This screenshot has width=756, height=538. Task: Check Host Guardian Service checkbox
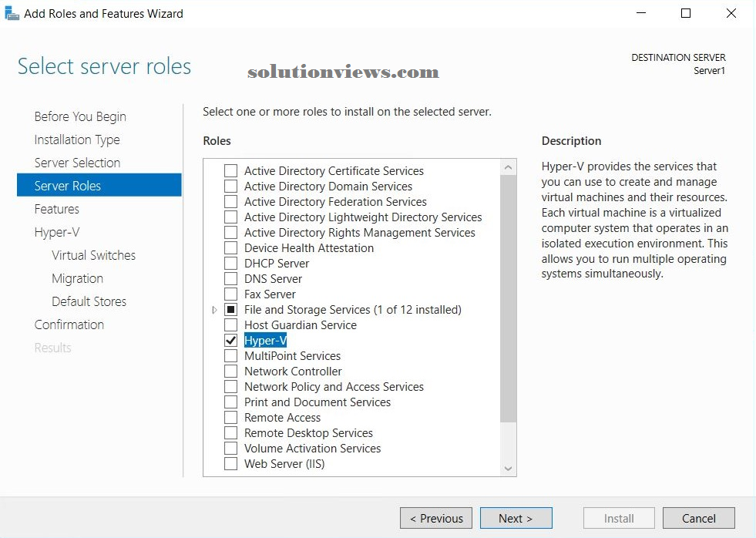tap(231, 325)
